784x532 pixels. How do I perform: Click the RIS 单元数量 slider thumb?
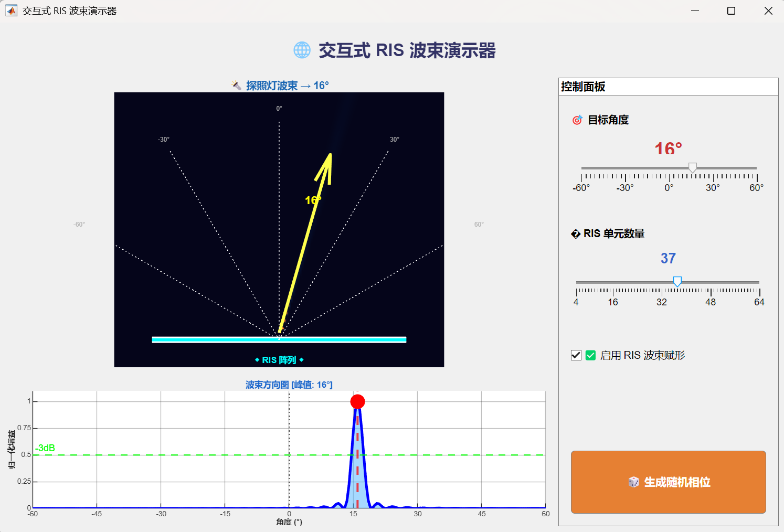(677, 282)
